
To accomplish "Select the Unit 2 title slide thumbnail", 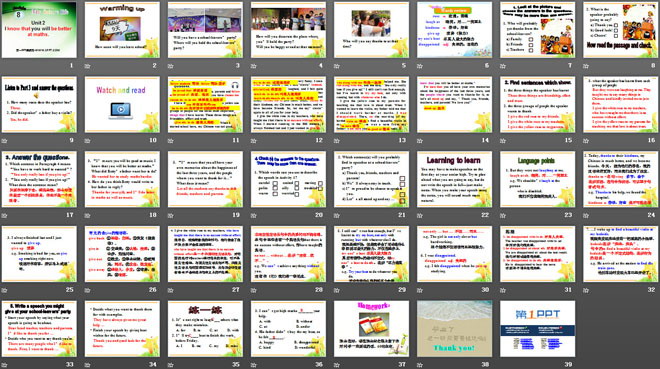I will (39, 30).
